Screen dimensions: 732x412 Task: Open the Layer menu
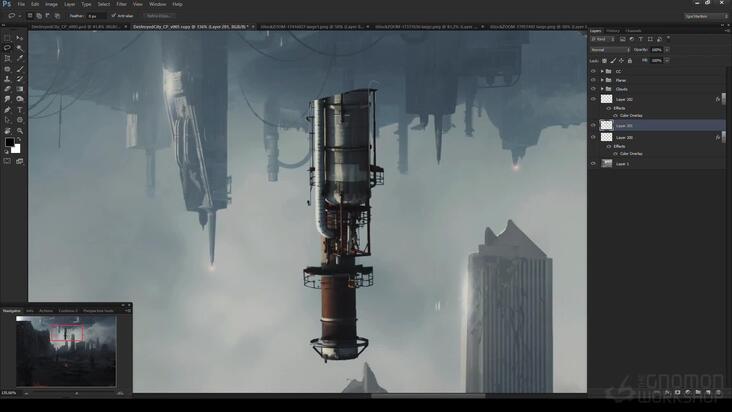click(69, 4)
